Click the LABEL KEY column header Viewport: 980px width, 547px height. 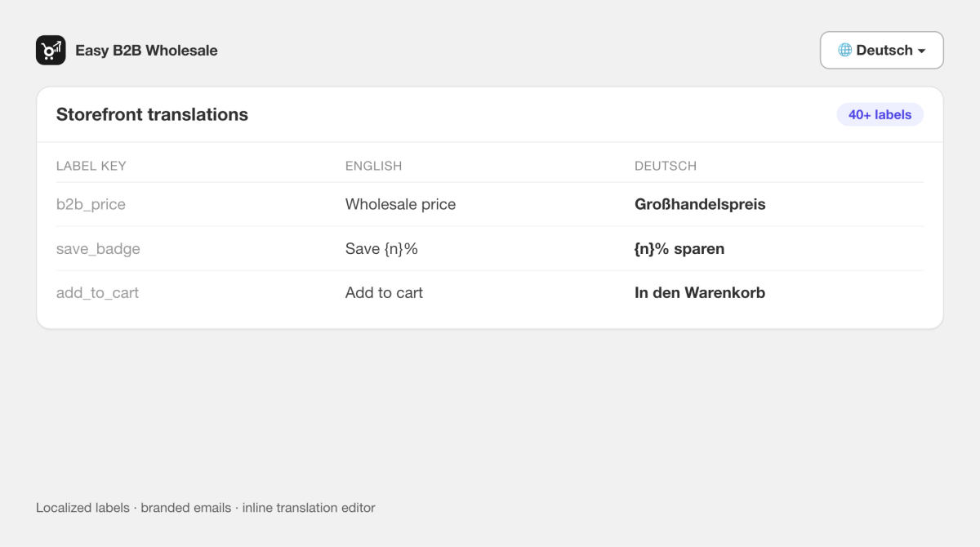pos(91,166)
